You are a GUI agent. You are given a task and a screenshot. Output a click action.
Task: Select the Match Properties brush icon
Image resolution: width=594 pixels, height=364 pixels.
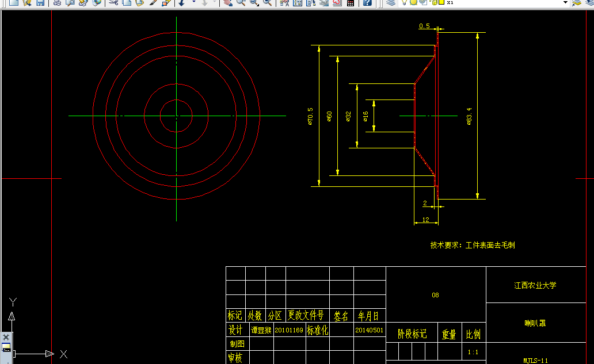pos(153,3)
